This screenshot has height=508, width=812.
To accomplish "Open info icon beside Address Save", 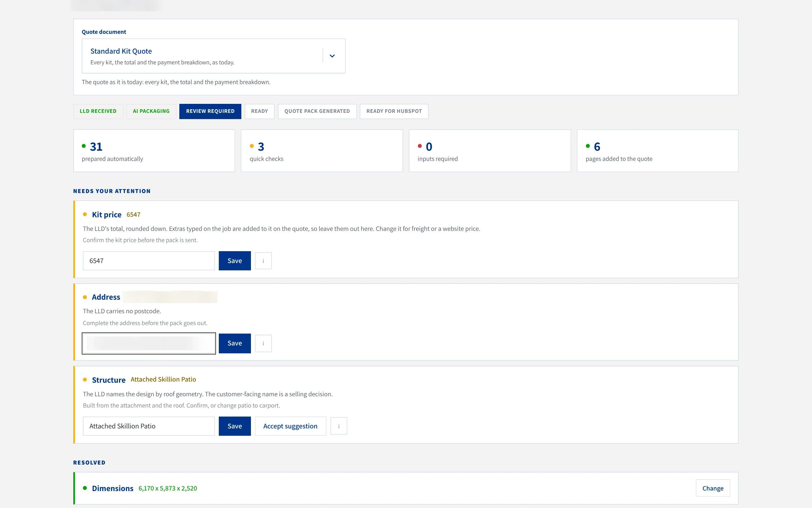I will [x=263, y=343].
